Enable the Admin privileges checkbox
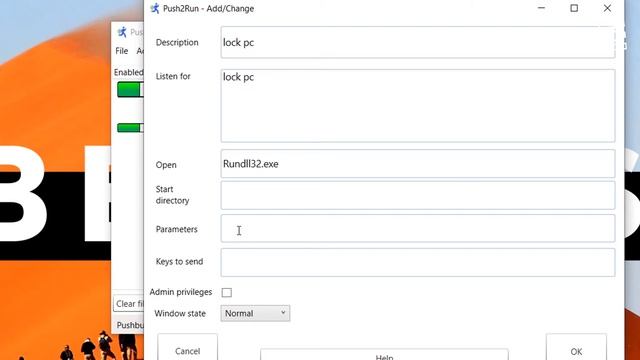This screenshot has width=640, height=360. pos(227,292)
